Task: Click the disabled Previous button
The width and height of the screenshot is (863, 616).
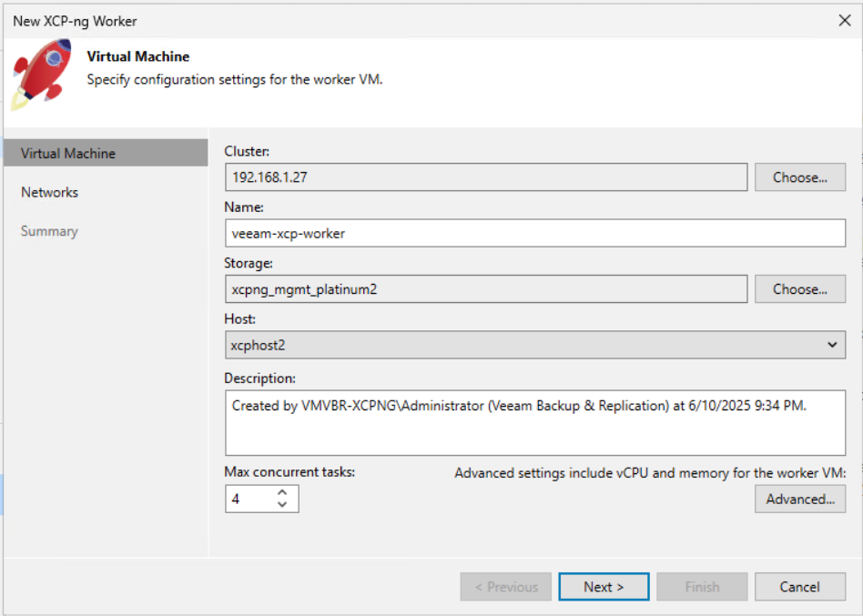Action: [x=506, y=587]
